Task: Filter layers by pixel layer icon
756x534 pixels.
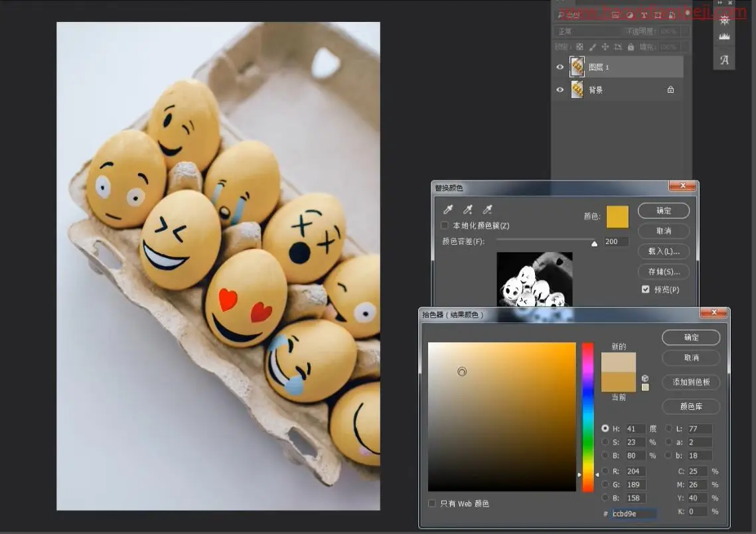Action: [616, 15]
